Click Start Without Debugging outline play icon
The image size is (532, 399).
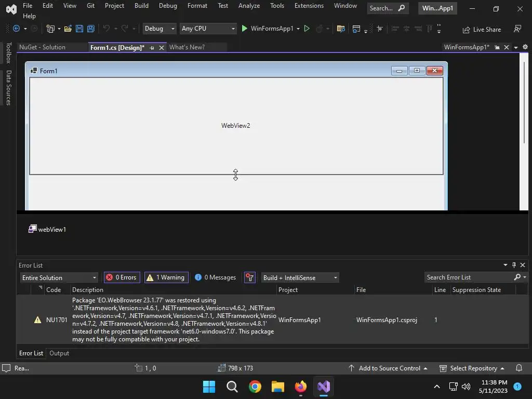[x=307, y=29]
